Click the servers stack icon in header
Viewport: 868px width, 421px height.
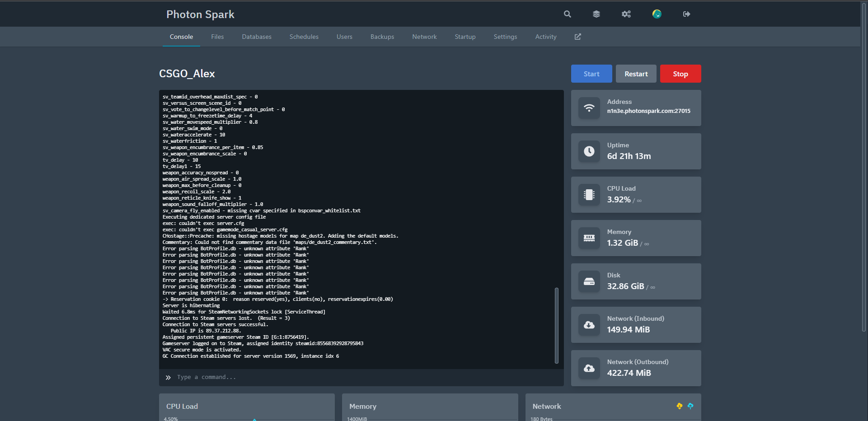596,14
